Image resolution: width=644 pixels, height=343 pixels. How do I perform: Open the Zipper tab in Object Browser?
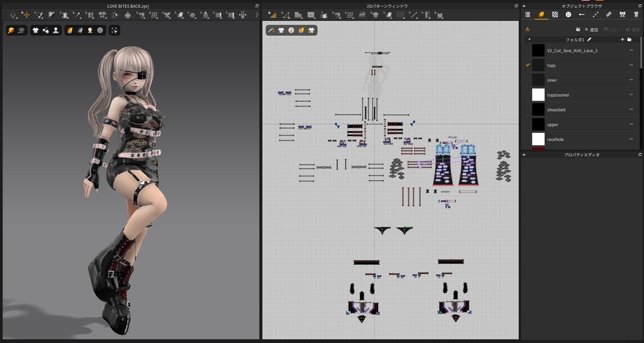coord(636,14)
